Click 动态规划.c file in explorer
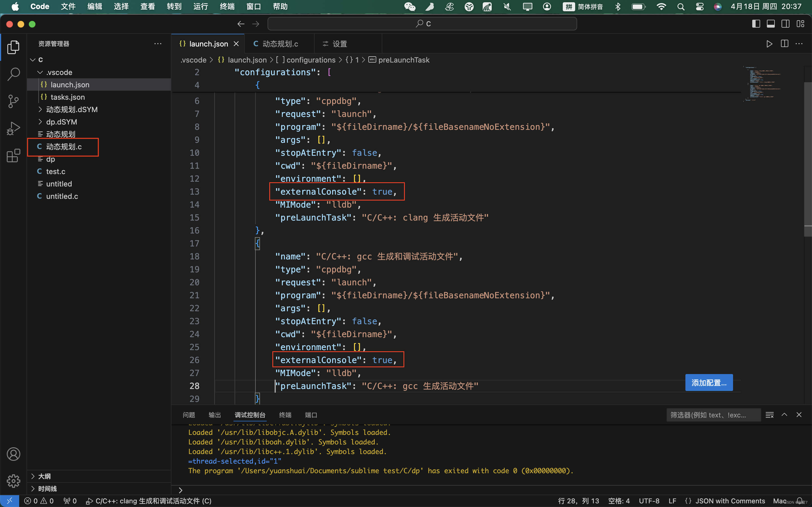The image size is (812, 507). coord(64,147)
